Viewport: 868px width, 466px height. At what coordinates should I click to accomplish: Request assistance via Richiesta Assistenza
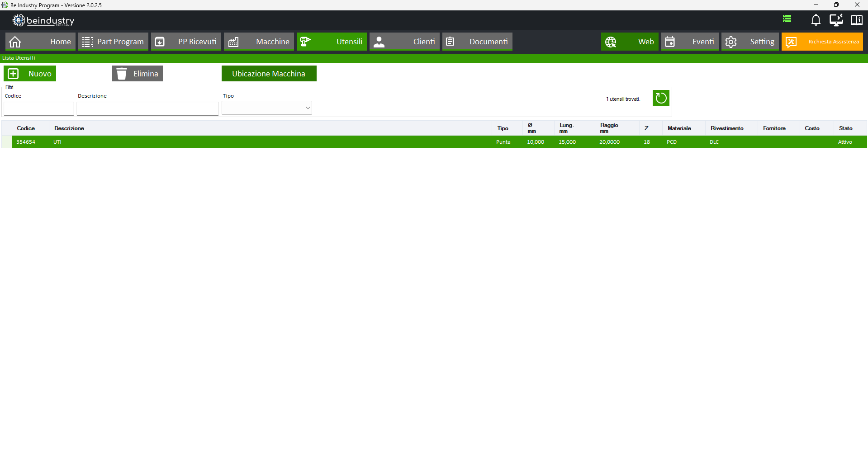(x=822, y=42)
